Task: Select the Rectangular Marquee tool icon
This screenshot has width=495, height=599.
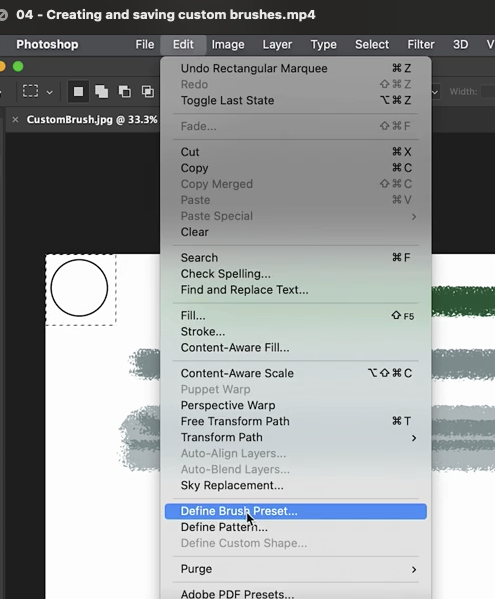Action: tap(31, 92)
